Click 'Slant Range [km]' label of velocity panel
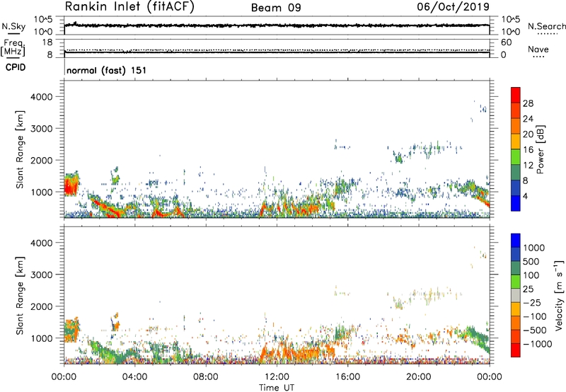The width and height of the screenshot is (566, 392). click(x=20, y=296)
